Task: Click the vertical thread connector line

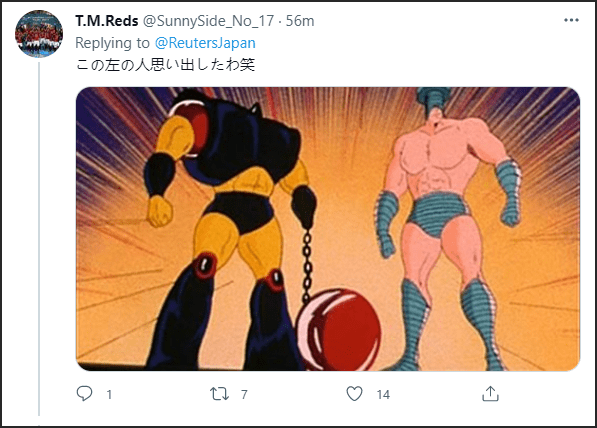Action: (x=39, y=239)
